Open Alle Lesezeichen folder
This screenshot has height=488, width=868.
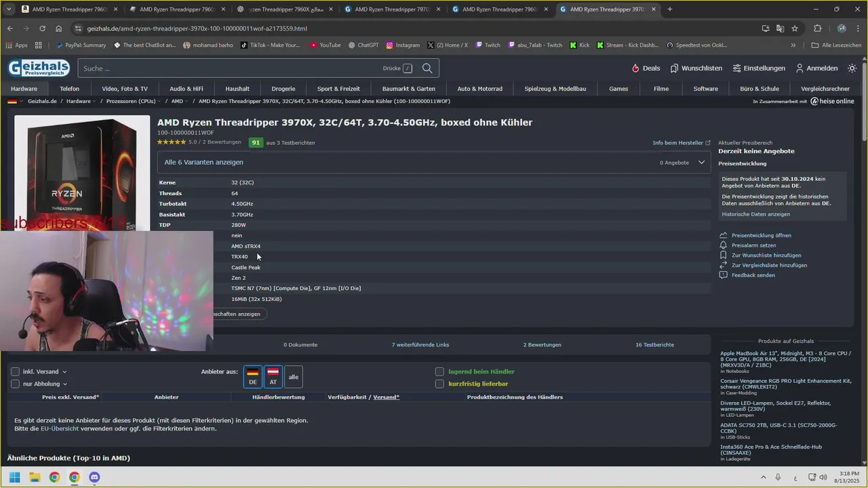click(x=836, y=45)
